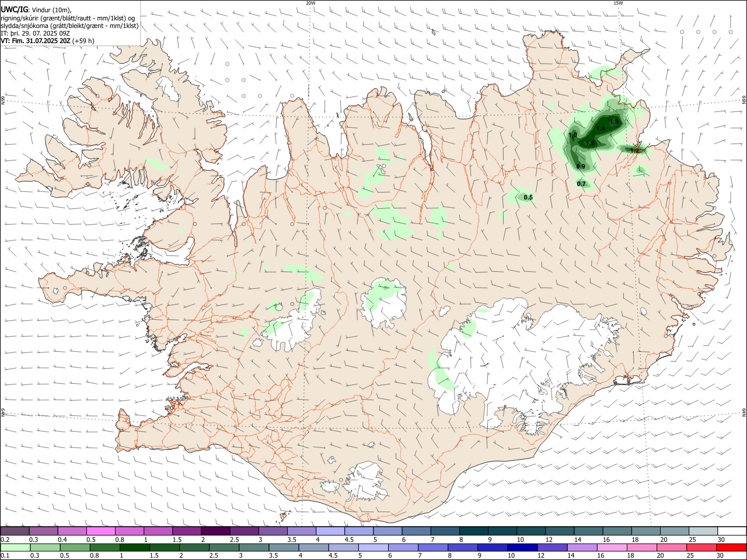Click the 0.7 rainfall value label
This screenshot has width=747, height=560.
tap(581, 184)
